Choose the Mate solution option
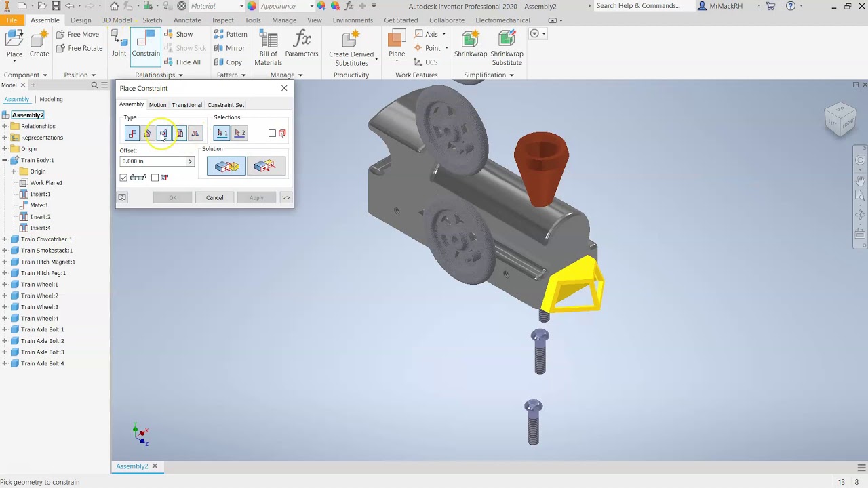Viewport: 868px width, 488px height. [226, 166]
